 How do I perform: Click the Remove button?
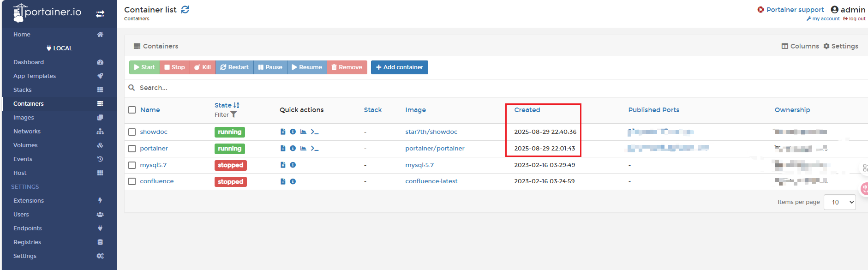pyautogui.click(x=347, y=67)
